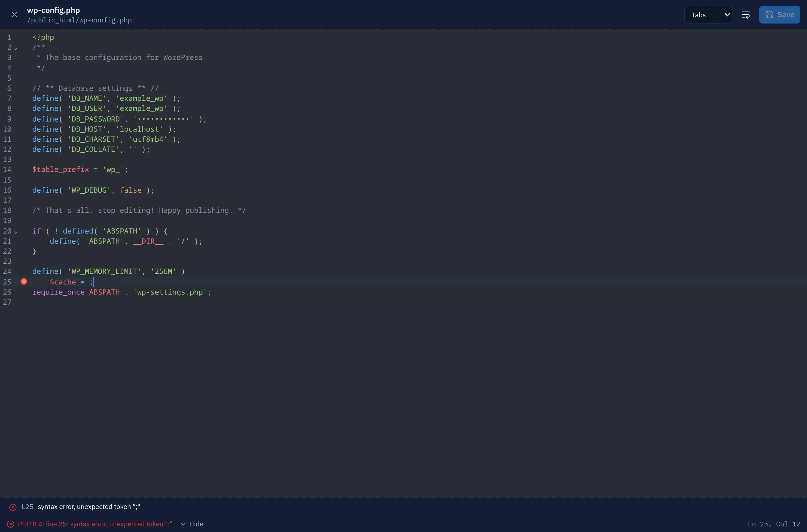This screenshot has height=532, width=807.
Task: Click the 'utf8mb4' string
Action: tap(148, 139)
